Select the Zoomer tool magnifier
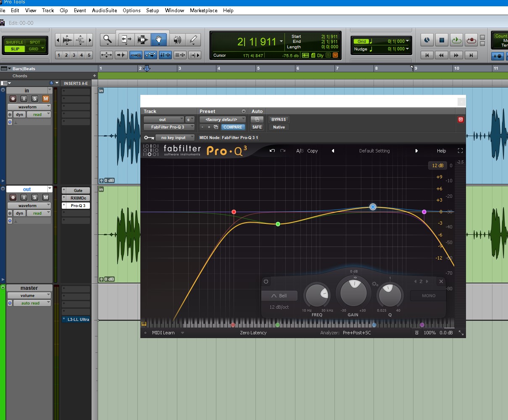The height and width of the screenshot is (420, 508). [x=108, y=40]
